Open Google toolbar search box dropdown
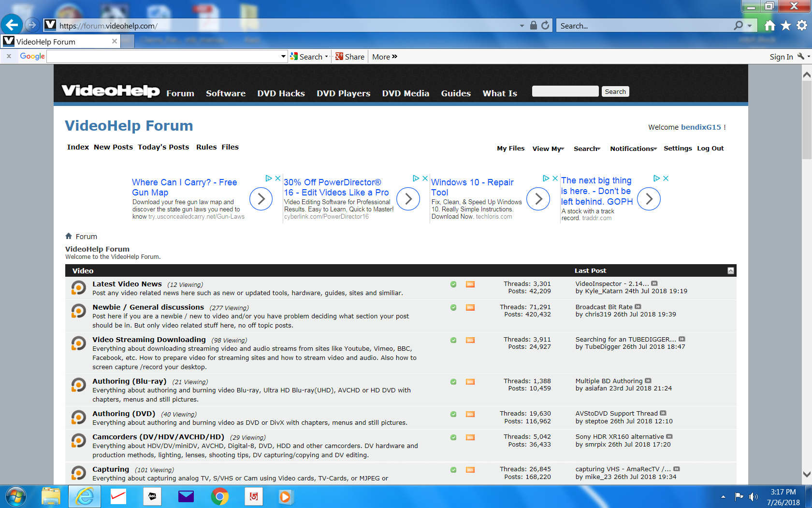 point(283,57)
